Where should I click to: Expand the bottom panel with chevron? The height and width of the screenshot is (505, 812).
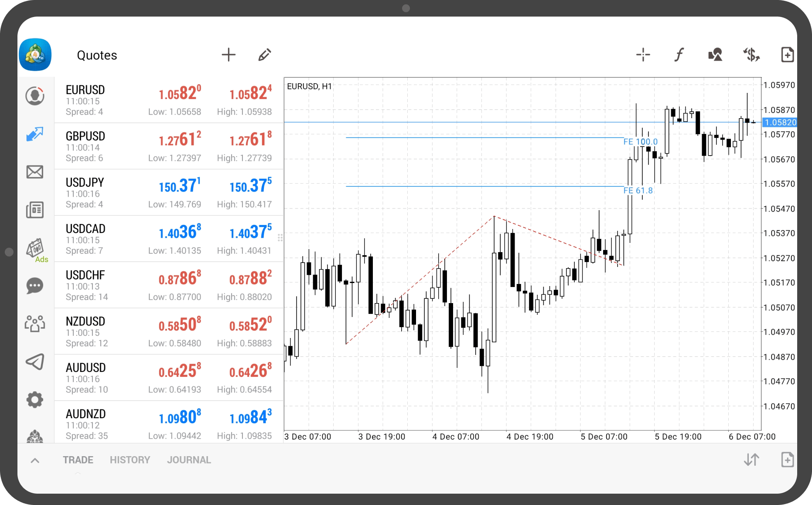pyautogui.click(x=35, y=460)
